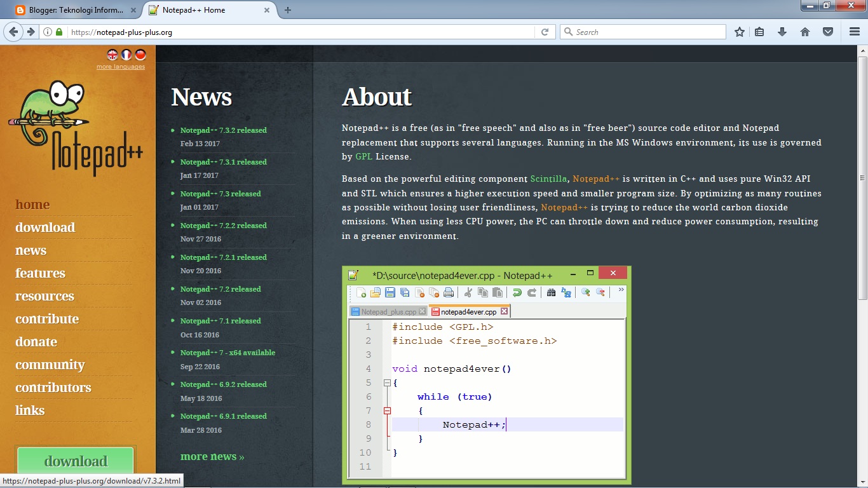Click more news link
Viewport: 868px width, 488px height.
pos(212,456)
